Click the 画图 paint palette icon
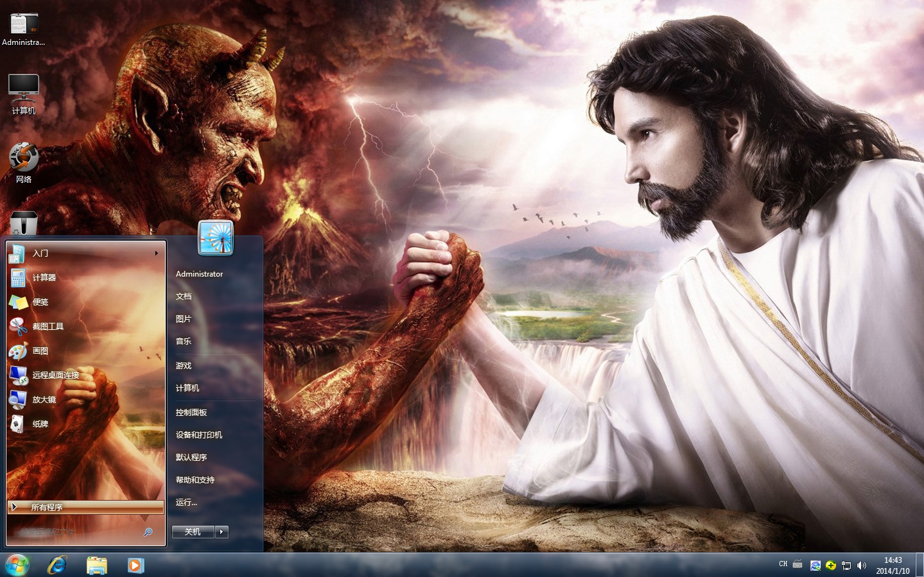This screenshot has width=924, height=577. coord(17,351)
